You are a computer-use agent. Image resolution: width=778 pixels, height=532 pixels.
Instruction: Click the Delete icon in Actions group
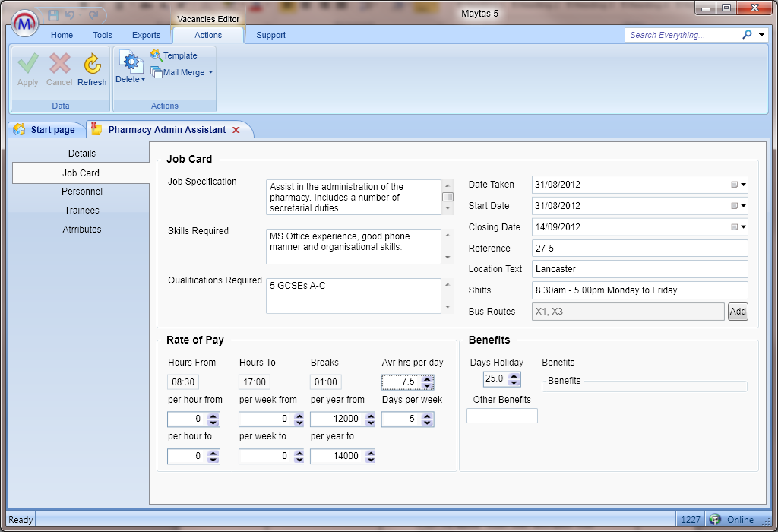coord(131,64)
